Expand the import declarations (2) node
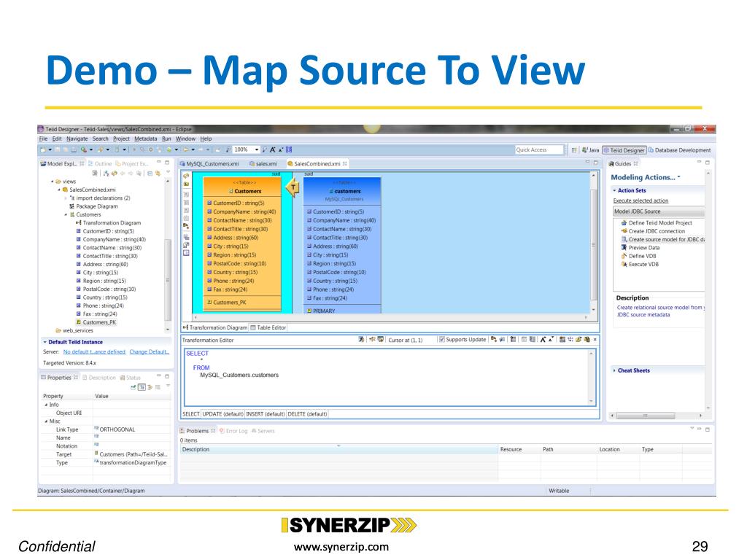The height and width of the screenshot is (560, 747). (65, 198)
